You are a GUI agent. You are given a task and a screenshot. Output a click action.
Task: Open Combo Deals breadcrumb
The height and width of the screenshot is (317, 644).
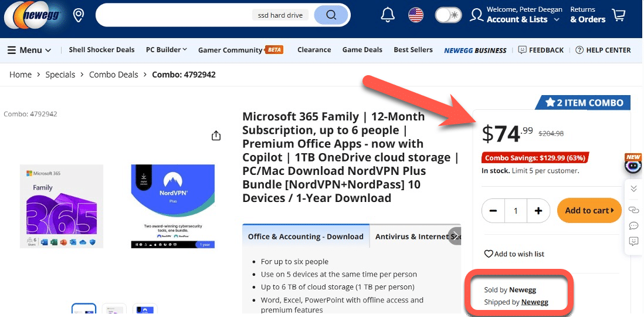click(x=114, y=75)
